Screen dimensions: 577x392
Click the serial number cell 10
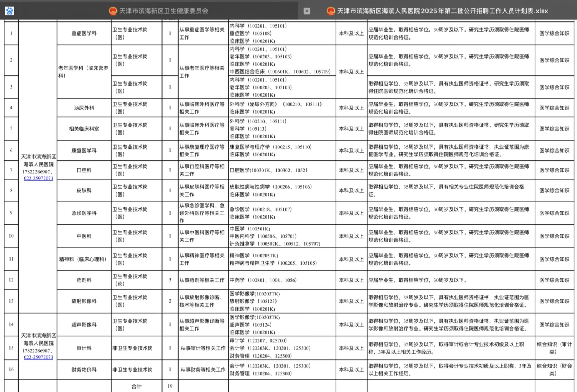(11, 236)
